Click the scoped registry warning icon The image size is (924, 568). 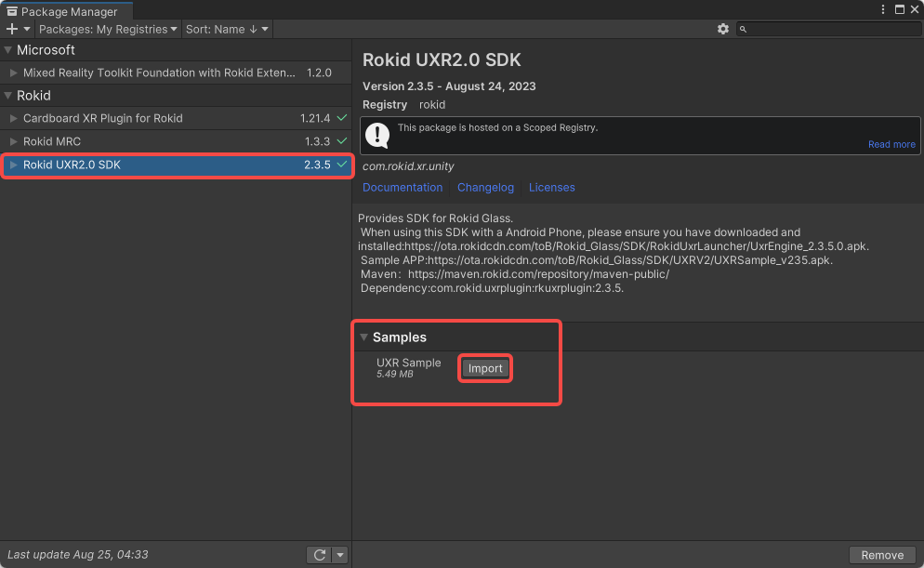pos(377,136)
